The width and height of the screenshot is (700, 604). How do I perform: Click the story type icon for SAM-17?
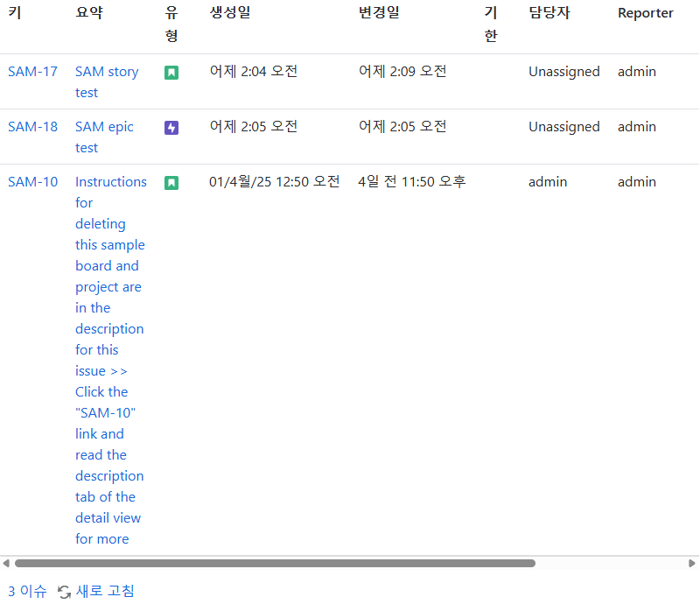[171, 73]
